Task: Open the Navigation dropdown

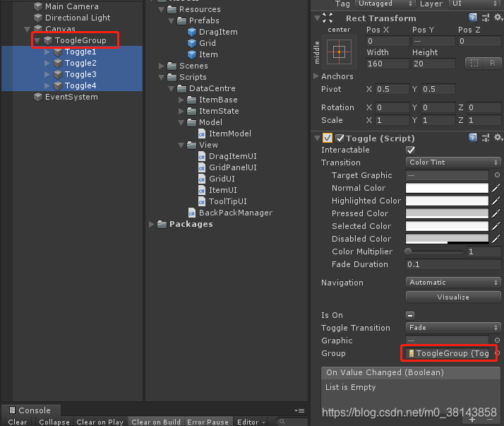Action: click(453, 283)
